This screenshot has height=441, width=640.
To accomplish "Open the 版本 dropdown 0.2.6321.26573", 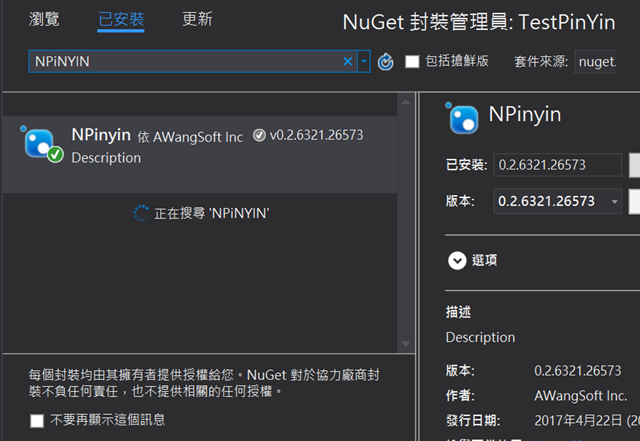I will 558,201.
